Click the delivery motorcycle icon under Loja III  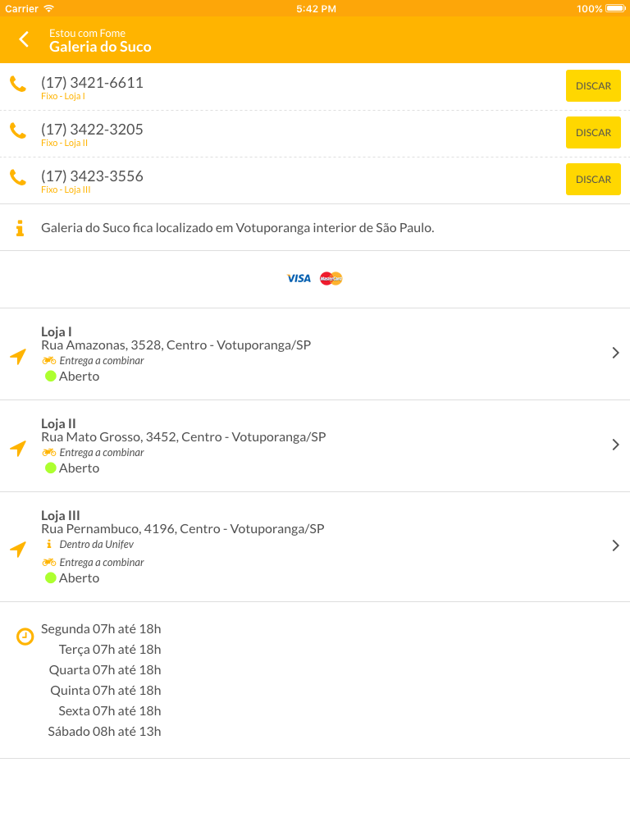tap(49, 563)
